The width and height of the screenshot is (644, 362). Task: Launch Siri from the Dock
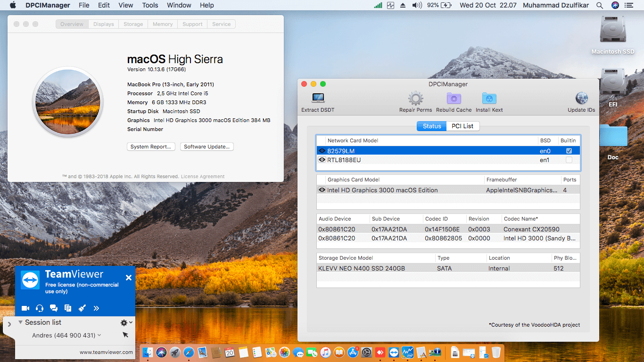pos(162,352)
